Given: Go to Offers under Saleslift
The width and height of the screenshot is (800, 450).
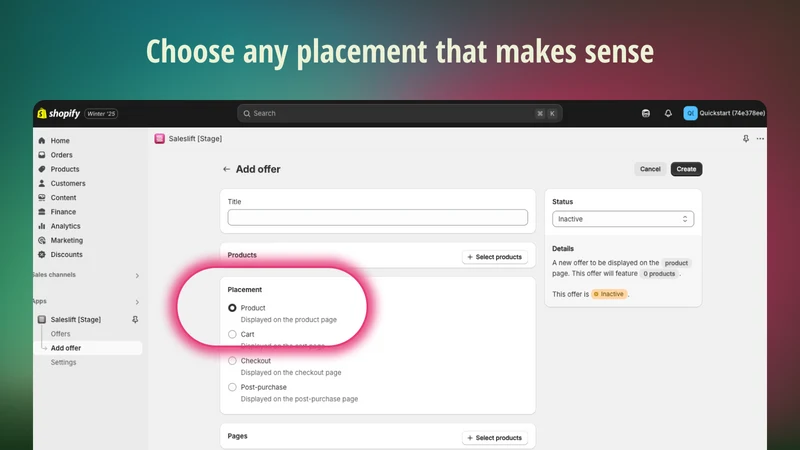Looking at the screenshot, I should coord(60,334).
